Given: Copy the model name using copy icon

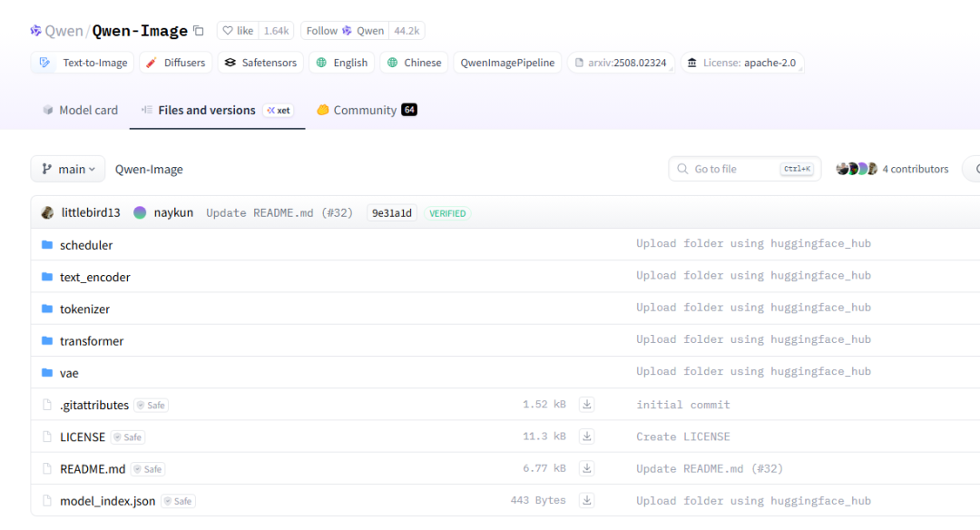Looking at the screenshot, I should click(199, 31).
